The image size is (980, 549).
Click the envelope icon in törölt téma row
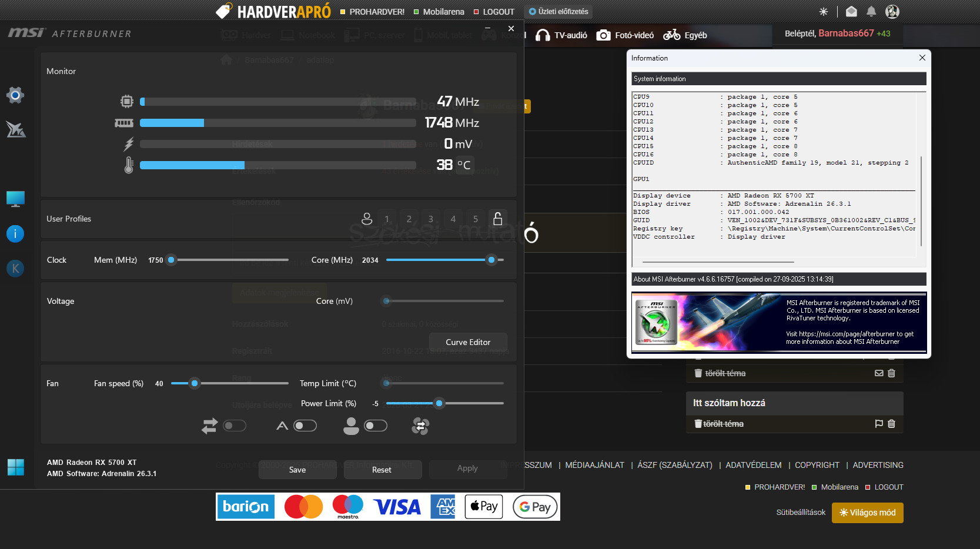pyautogui.click(x=879, y=373)
